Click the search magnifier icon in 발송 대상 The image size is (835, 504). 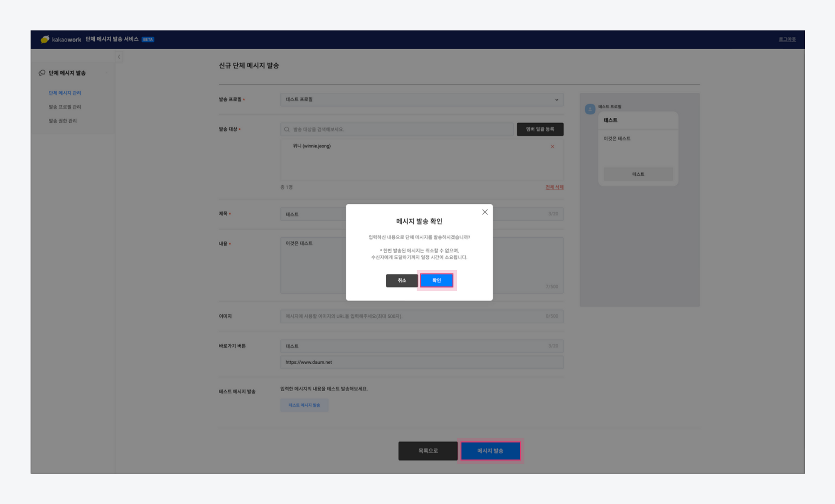(287, 129)
